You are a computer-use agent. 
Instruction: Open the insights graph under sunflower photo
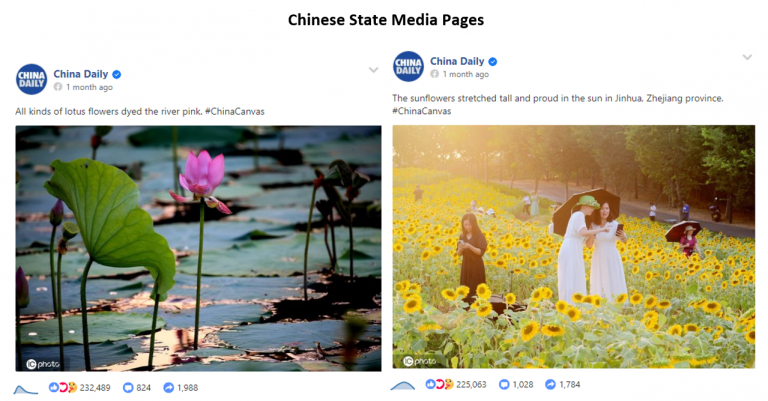(403, 386)
